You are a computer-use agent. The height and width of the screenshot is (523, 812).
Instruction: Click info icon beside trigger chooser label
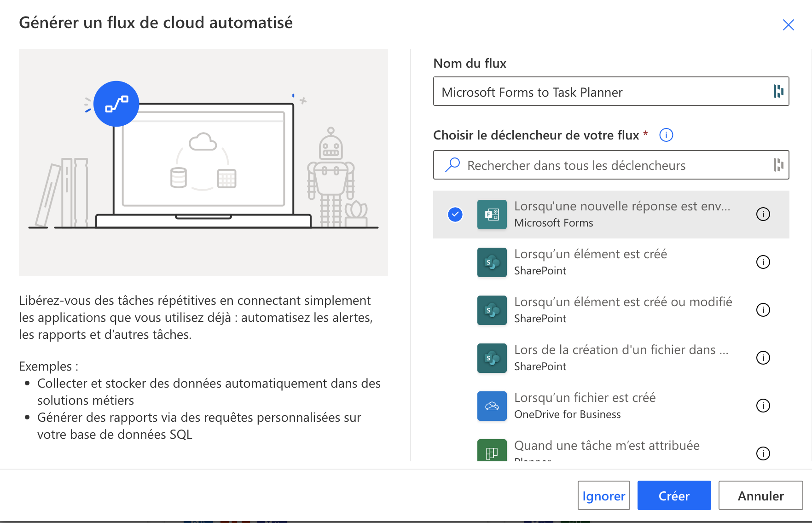pyautogui.click(x=666, y=135)
